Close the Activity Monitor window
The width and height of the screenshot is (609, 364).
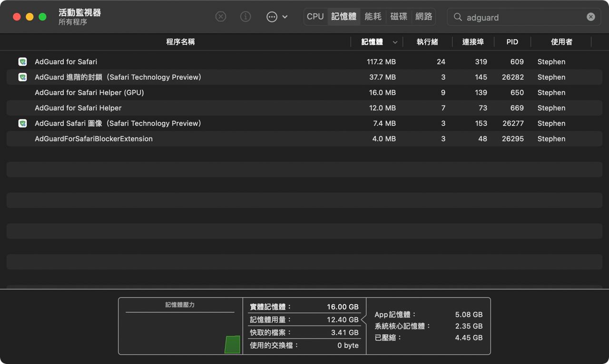tap(17, 17)
